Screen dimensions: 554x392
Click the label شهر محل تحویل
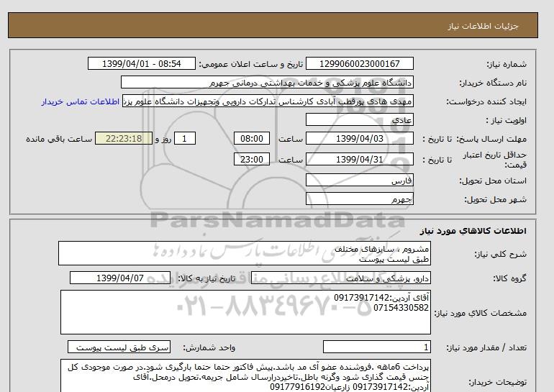[495, 199]
